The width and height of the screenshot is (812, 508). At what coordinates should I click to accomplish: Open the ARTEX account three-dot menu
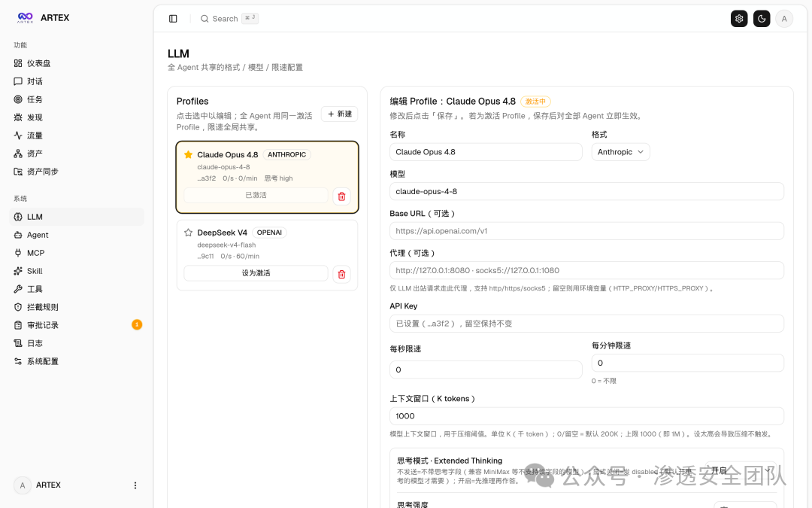point(135,485)
